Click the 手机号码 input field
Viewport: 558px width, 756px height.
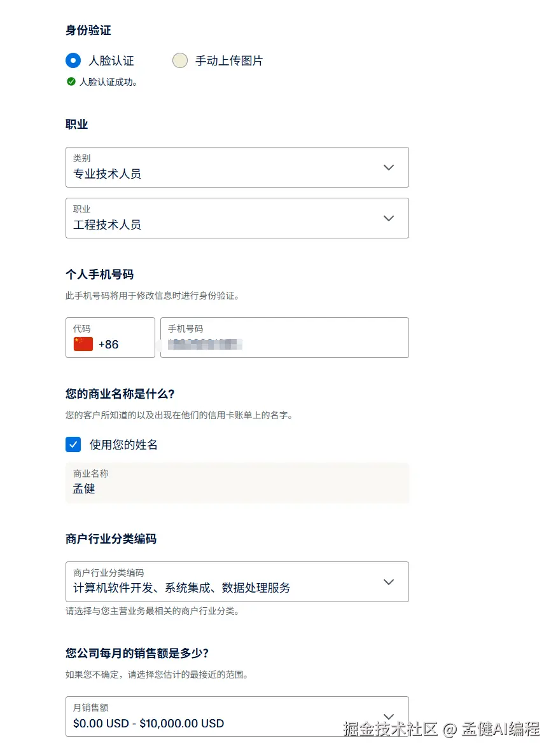284,338
